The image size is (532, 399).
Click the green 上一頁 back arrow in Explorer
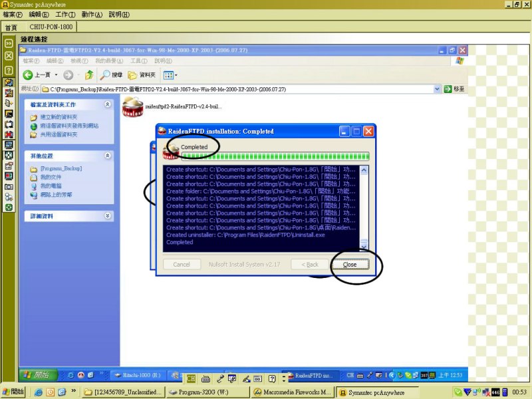28,74
